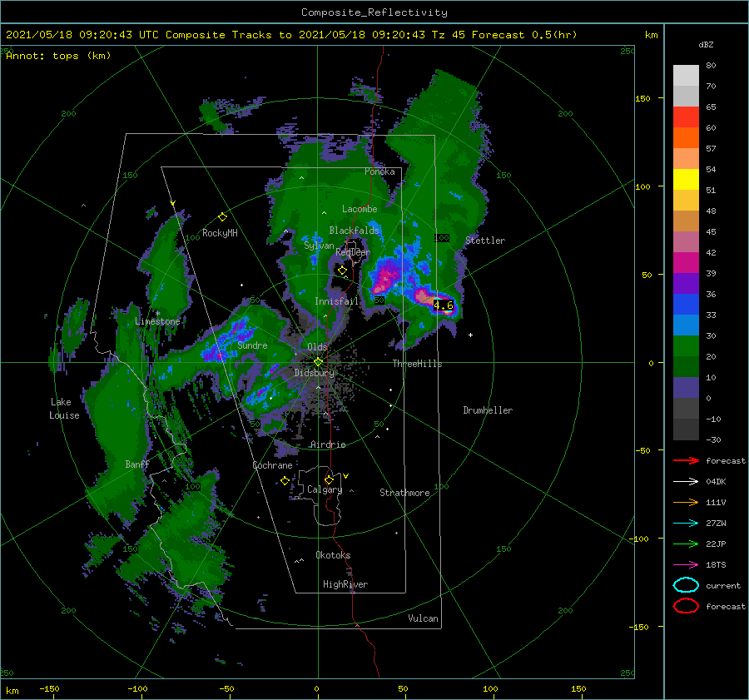Click the yellow swatch below 54 dBZ
749x700 pixels.
[686, 180]
